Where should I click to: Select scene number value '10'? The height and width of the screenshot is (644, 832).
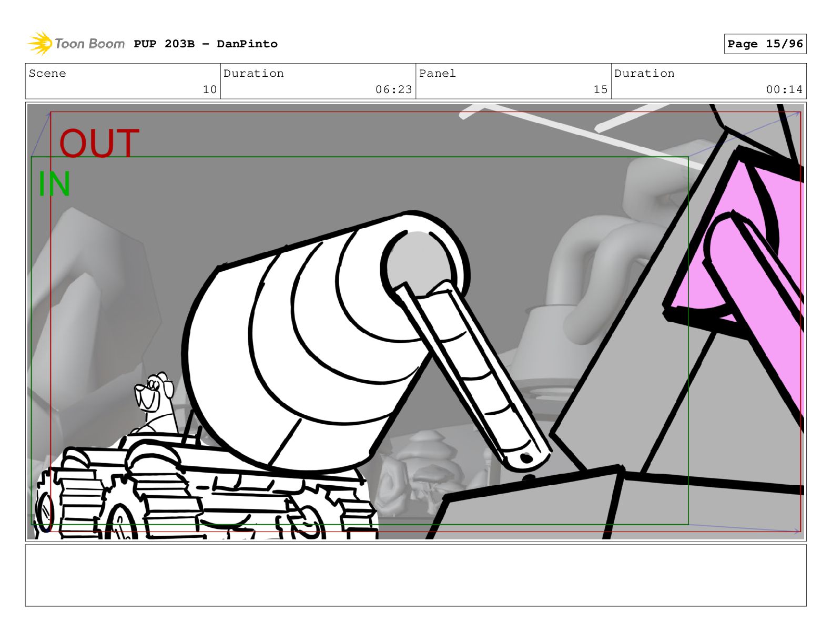(210, 90)
